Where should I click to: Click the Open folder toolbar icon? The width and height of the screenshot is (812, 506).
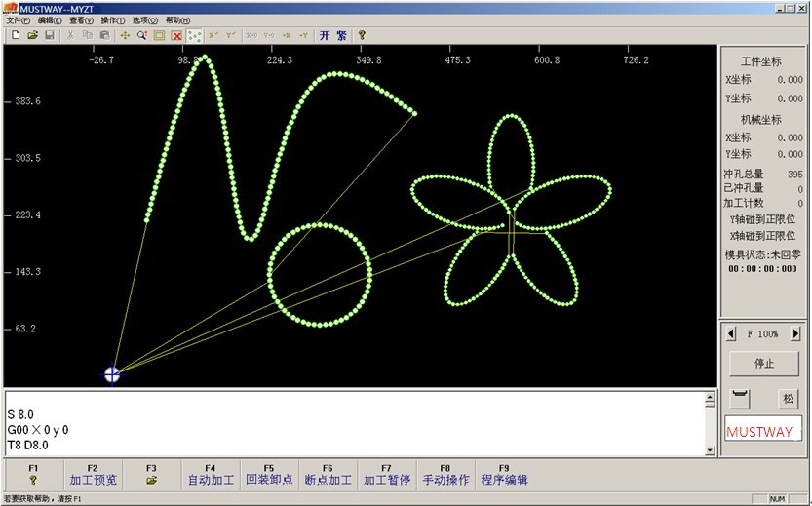(x=32, y=35)
